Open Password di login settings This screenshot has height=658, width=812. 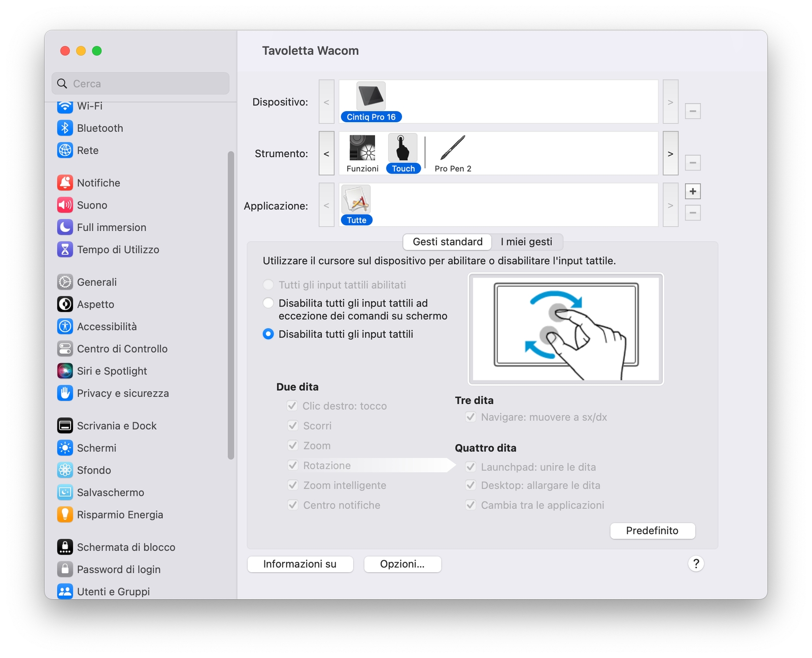tap(109, 570)
